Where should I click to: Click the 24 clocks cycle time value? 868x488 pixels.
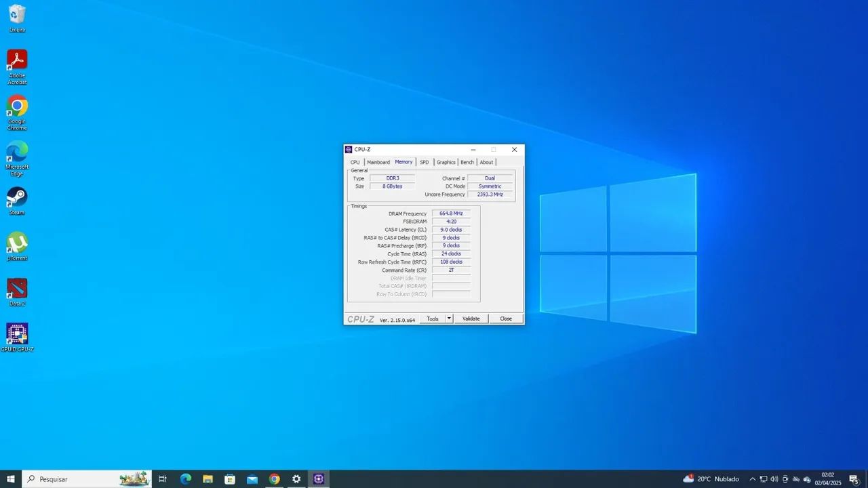pyautogui.click(x=451, y=254)
